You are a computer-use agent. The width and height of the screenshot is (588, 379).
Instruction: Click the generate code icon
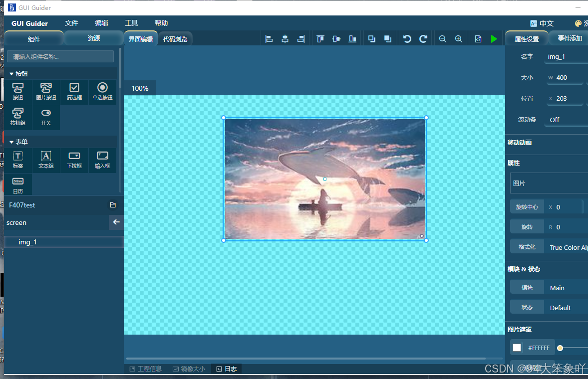pos(478,39)
